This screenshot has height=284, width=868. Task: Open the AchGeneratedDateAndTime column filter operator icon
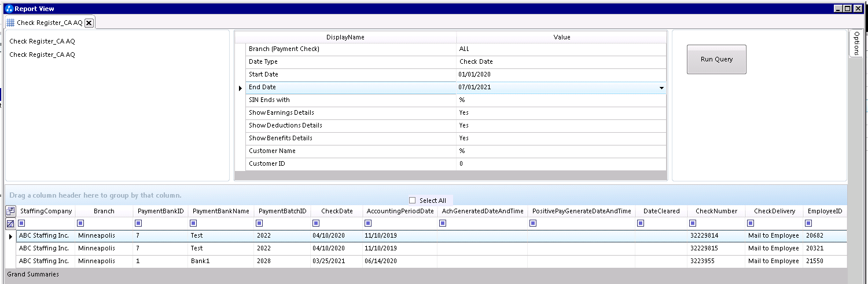click(x=443, y=223)
